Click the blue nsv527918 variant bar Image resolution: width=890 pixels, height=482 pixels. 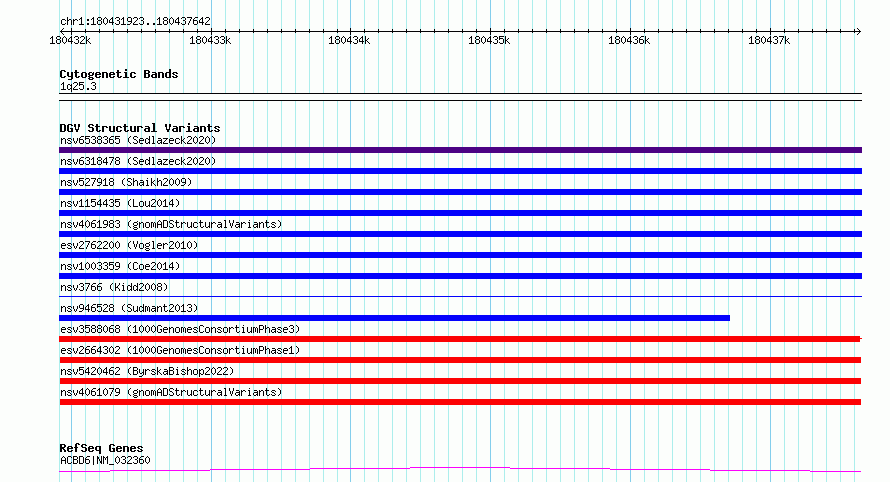(x=460, y=192)
